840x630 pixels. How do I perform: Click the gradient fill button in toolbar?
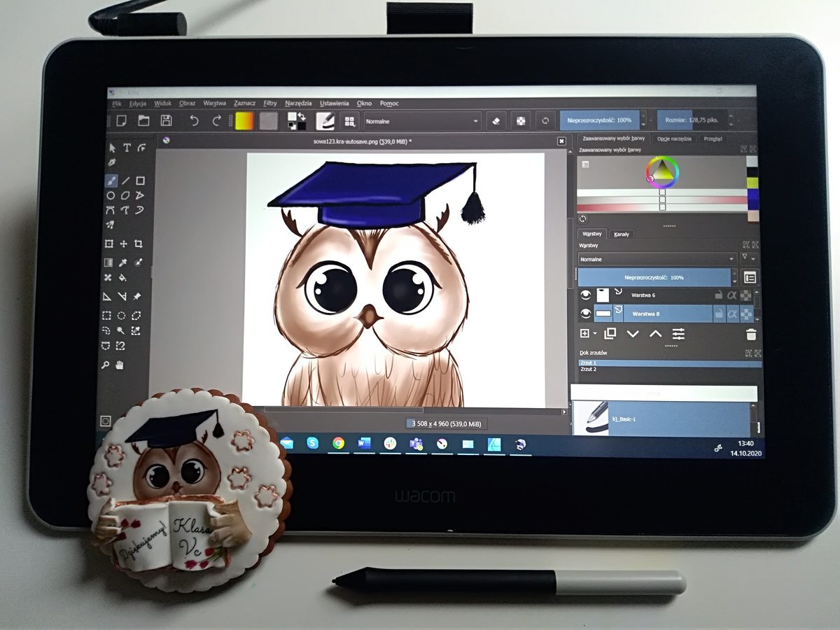tap(245, 120)
